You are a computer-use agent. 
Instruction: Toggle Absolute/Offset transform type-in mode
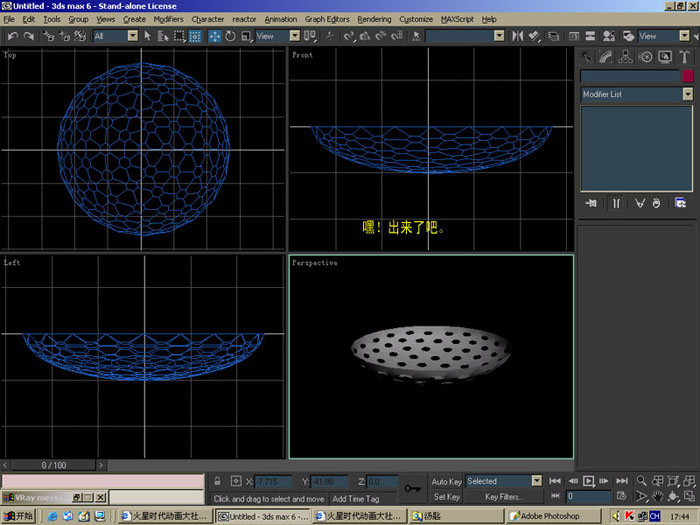(236, 481)
